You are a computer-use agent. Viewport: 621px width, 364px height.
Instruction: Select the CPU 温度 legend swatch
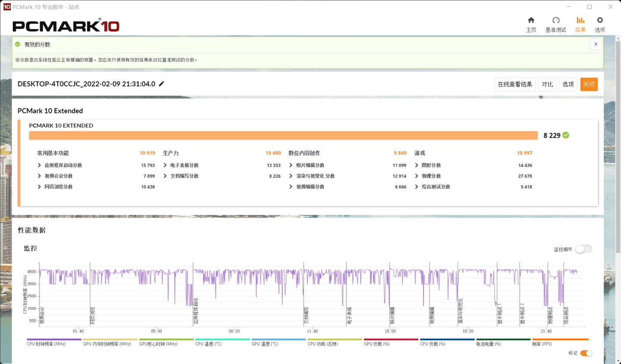[x=223, y=339]
